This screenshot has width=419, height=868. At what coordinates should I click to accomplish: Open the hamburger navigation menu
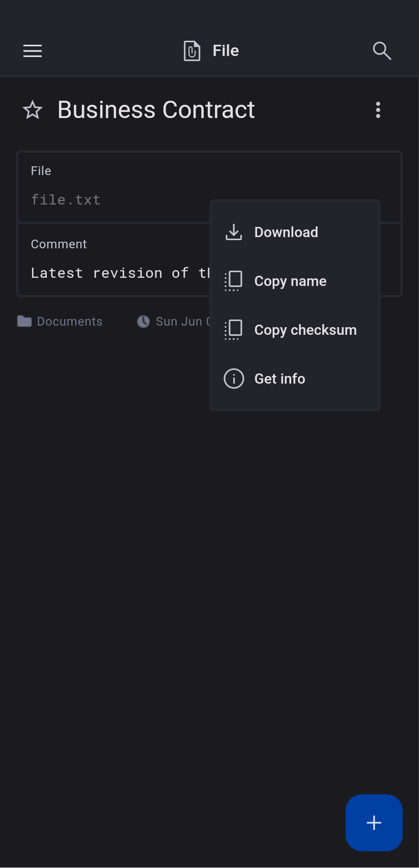33,51
